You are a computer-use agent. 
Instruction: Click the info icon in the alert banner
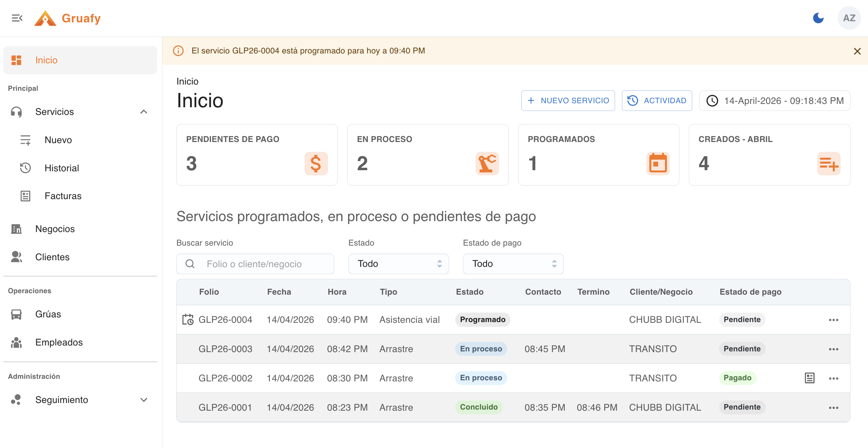tap(178, 51)
